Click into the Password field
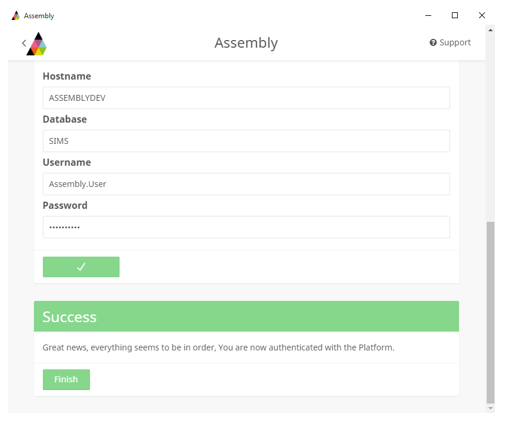Screen dimensions: 509x429 246,227
